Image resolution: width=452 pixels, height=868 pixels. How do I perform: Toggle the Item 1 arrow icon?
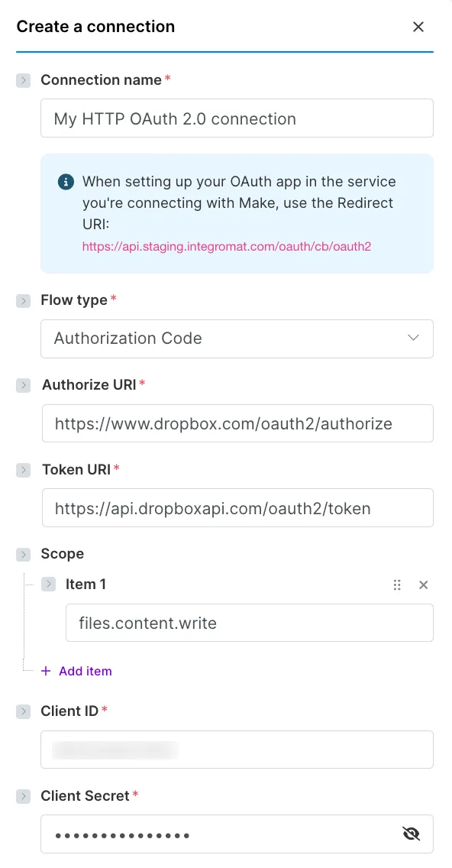[x=49, y=584]
